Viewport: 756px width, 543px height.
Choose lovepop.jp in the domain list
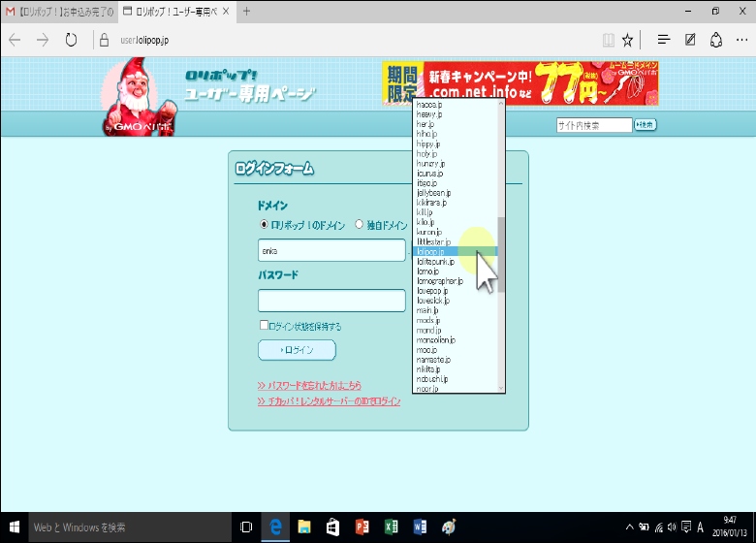point(456,291)
